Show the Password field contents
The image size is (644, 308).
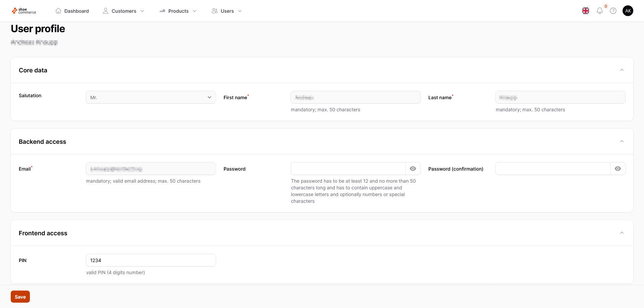413,169
